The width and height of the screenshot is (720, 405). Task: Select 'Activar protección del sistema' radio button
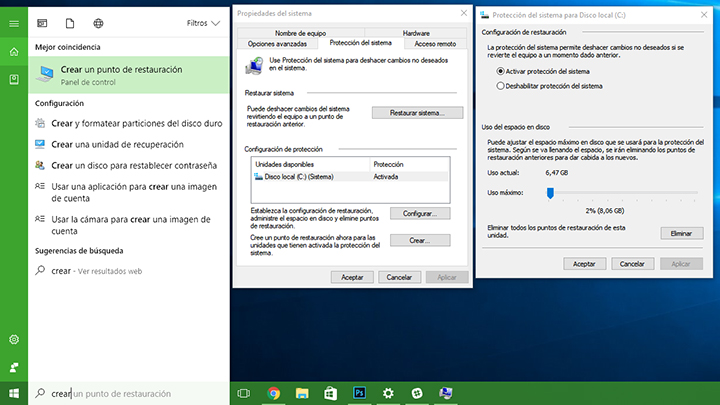(x=501, y=71)
